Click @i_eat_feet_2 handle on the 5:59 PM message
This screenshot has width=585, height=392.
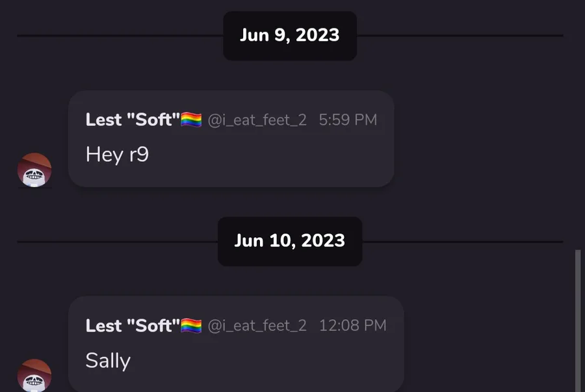tap(257, 120)
